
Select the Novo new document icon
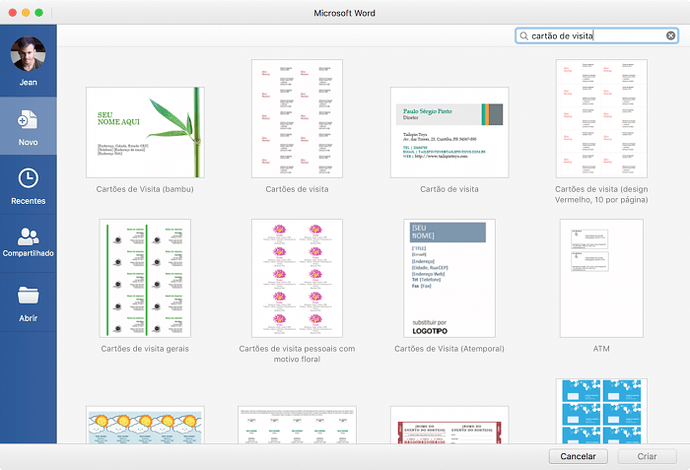click(28, 120)
